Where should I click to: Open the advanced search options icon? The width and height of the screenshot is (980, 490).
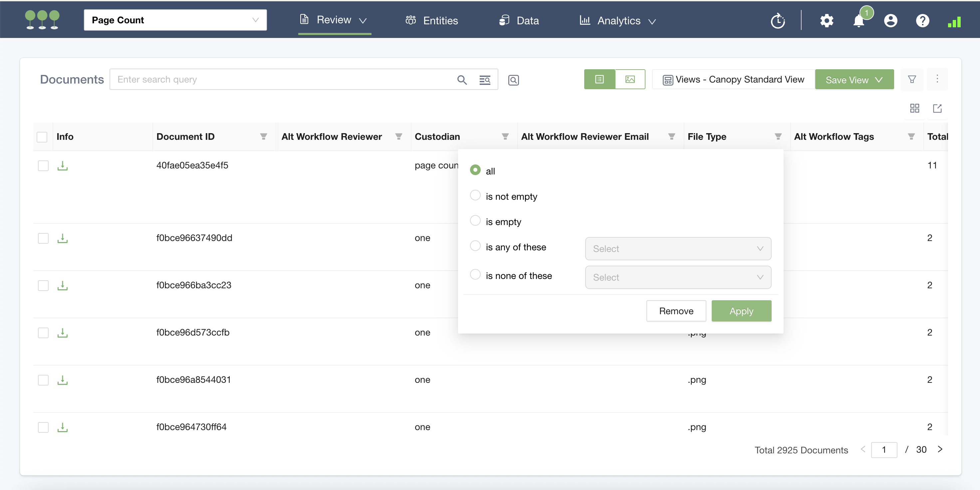pyautogui.click(x=484, y=80)
